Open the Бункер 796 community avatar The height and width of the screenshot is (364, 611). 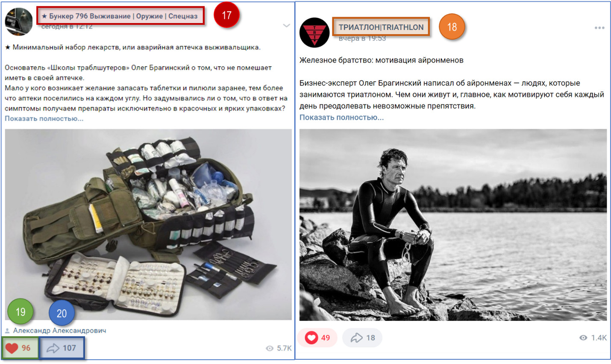(19, 21)
